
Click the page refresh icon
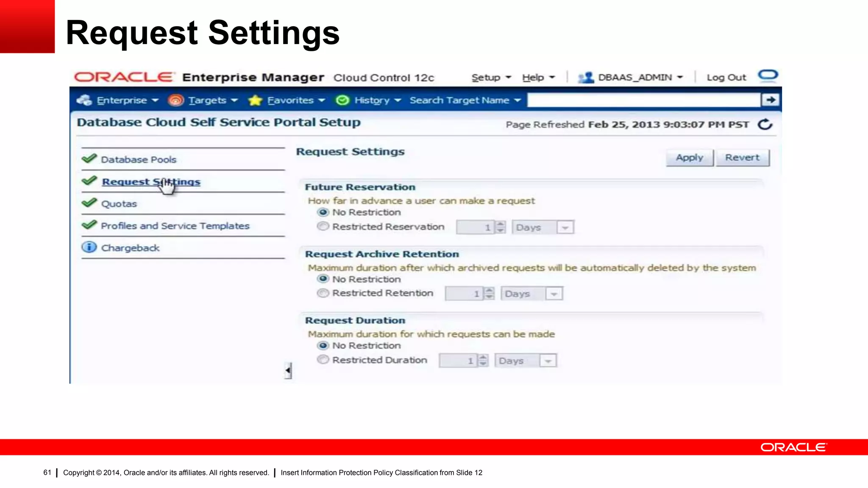pyautogui.click(x=765, y=125)
